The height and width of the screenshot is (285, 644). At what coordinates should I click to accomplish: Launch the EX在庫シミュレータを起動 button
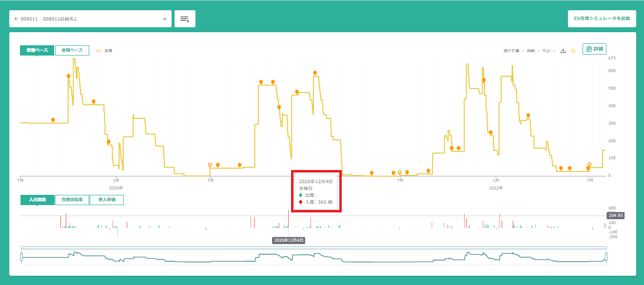click(602, 19)
